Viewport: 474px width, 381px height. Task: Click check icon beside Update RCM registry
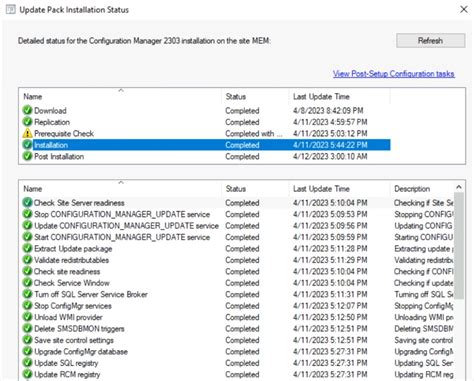coord(27,374)
